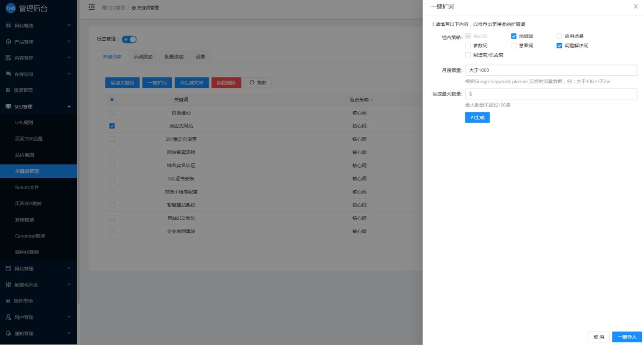Toggle the 标签管理 switch
644x345 pixels.
pos(129,39)
